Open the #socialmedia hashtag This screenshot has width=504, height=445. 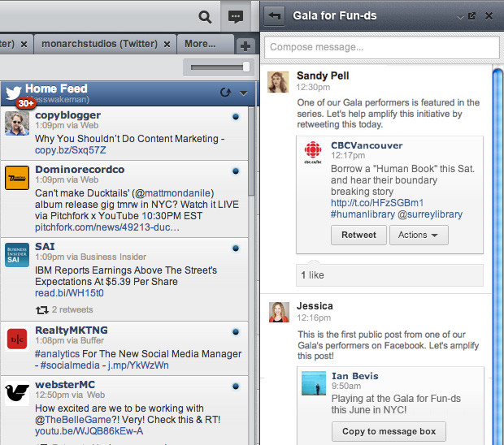pyautogui.click(x=70, y=365)
